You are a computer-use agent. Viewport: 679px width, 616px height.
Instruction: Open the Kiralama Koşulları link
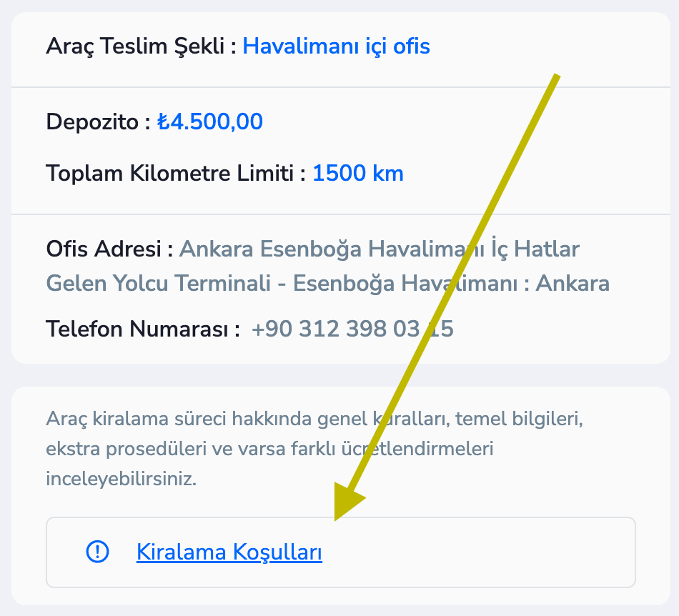229,552
